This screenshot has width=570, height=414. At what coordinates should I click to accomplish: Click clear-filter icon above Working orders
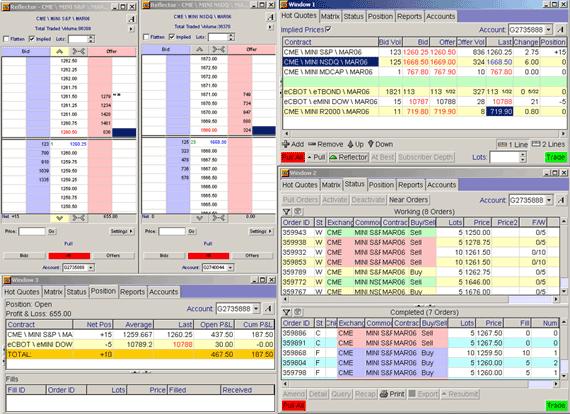[x=297, y=211]
